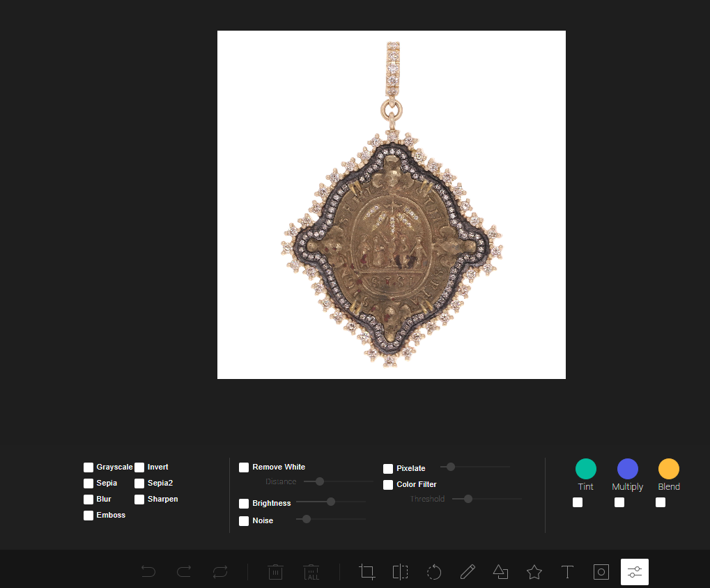
Task: Click the Undo arrow icon
Action: pyautogui.click(x=148, y=572)
